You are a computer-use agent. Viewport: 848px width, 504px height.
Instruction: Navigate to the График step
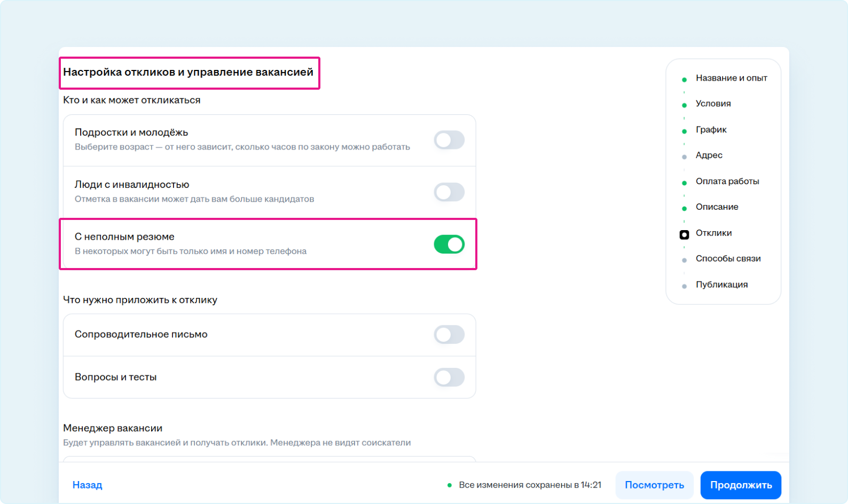[x=711, y=130]
